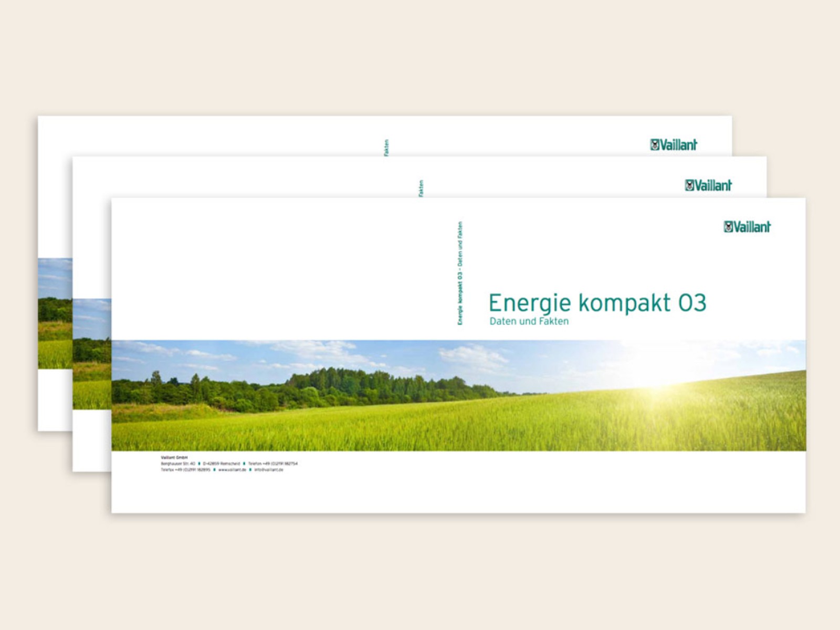This screenshot has width=840, height=630.
Task: Click the Vaillant logo on the middle brochure
Action: click(x=708, y=185)
